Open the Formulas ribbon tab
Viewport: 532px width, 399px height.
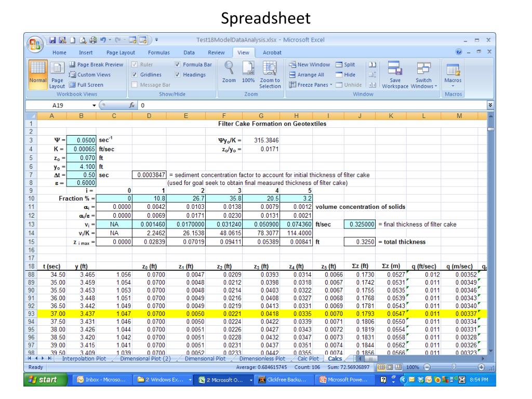pos(159,52)
